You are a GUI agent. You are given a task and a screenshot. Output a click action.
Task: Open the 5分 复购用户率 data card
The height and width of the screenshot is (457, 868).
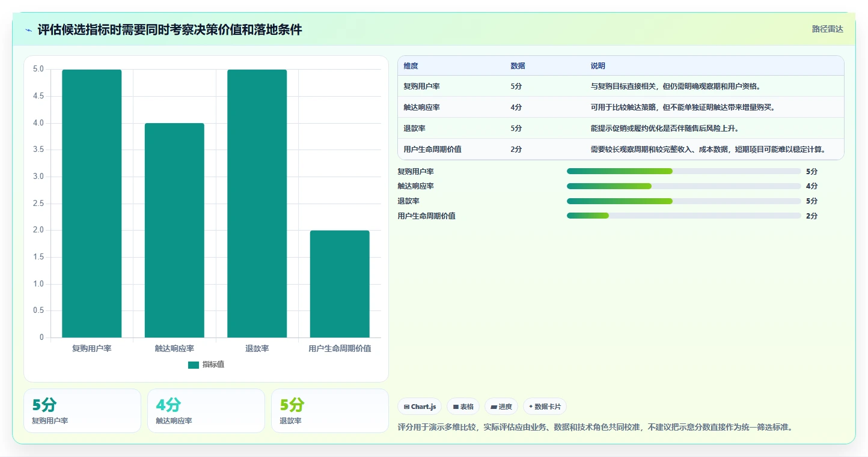pyautogui.click(x=82, y=411)
